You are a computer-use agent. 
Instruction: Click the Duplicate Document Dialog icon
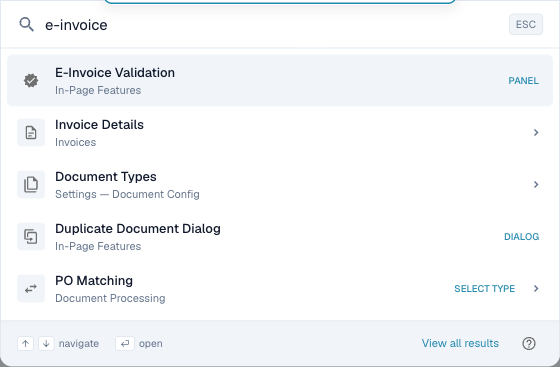(31, 237)
